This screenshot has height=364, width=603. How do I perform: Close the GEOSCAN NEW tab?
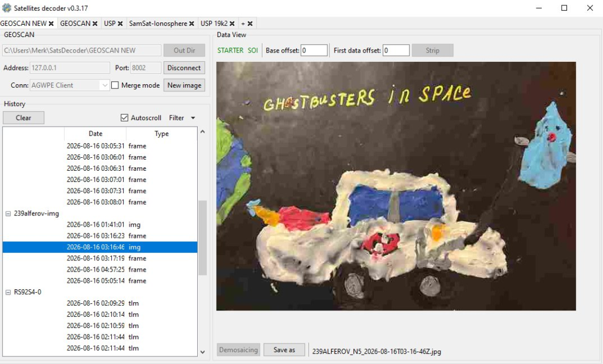click(51, 24)
